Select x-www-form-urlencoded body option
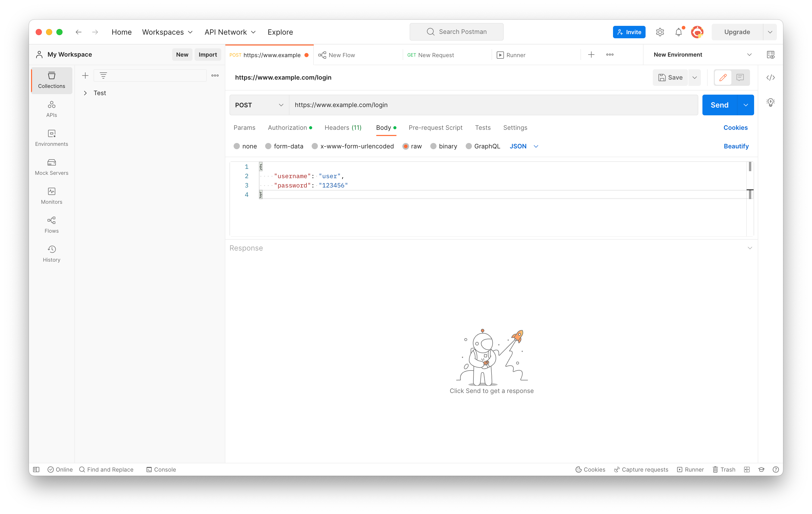Viewport: 812px width, 514px height. 353,146
